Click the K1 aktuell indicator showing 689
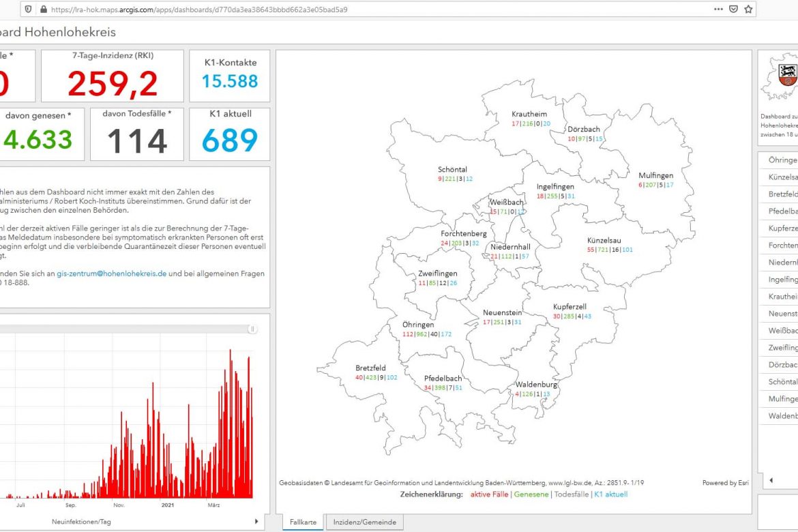Image resolution: width=798 pixels, height=532 pixels. 229,141
